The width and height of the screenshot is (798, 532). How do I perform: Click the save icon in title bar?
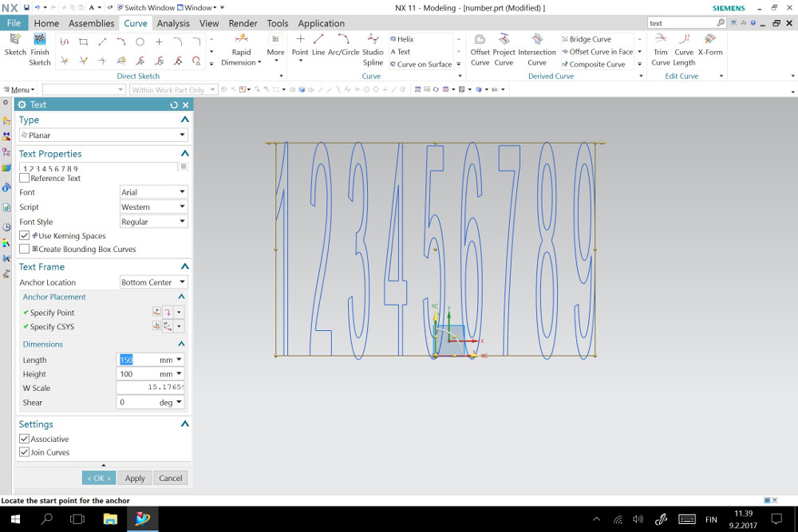tap(26, 8)
